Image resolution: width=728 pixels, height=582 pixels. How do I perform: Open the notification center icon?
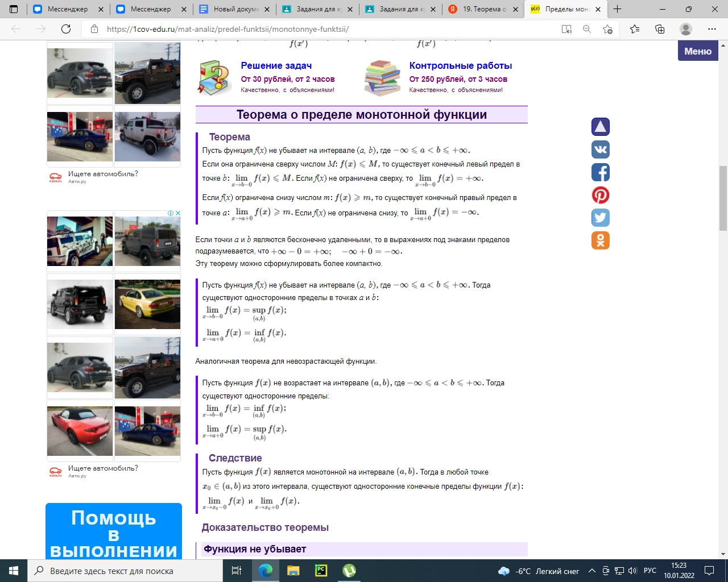point(709,571)
